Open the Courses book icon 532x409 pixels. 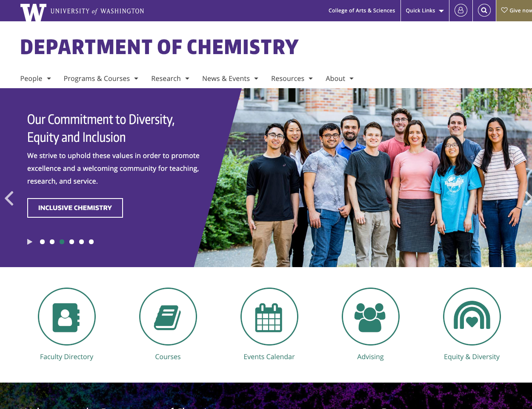tap(168, 317)
